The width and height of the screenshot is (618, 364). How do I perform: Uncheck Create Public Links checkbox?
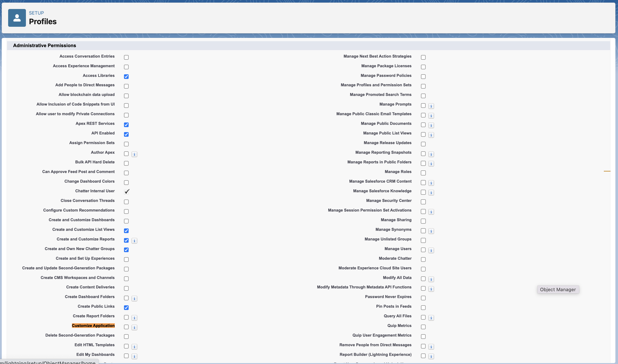coord(126,308)
